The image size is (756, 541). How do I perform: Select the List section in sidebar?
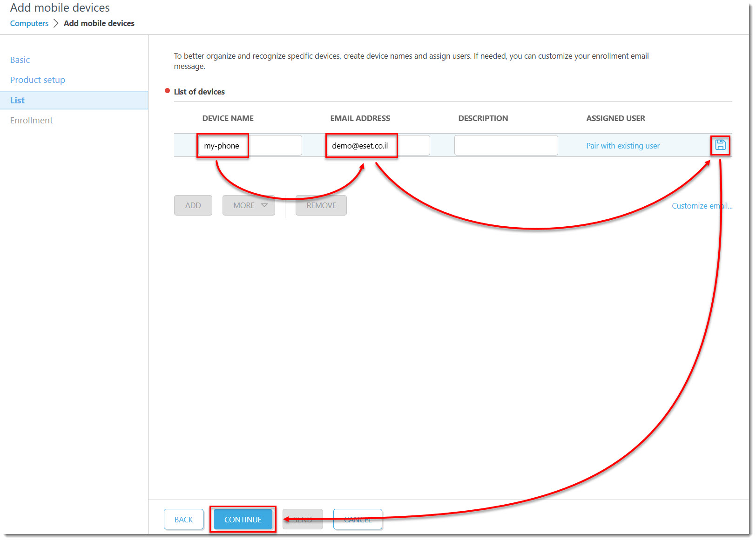pos(74,100)
